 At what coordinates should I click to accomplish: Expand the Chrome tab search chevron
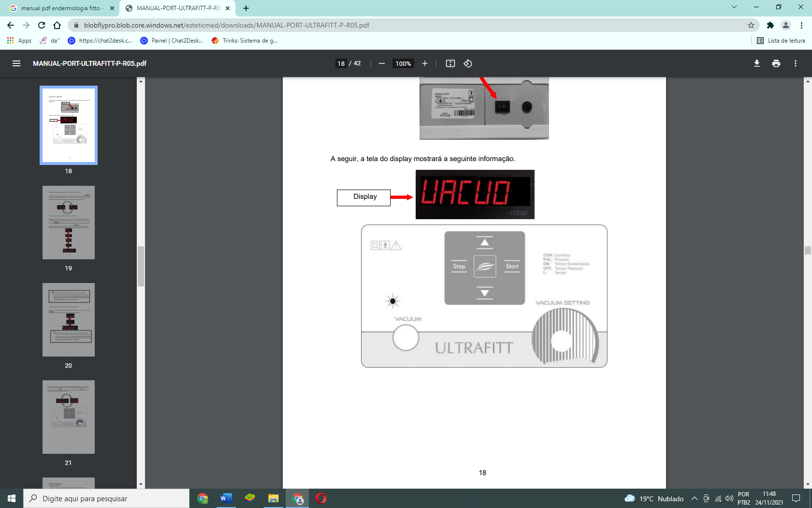pyautogui.click(x=734, y=7)
